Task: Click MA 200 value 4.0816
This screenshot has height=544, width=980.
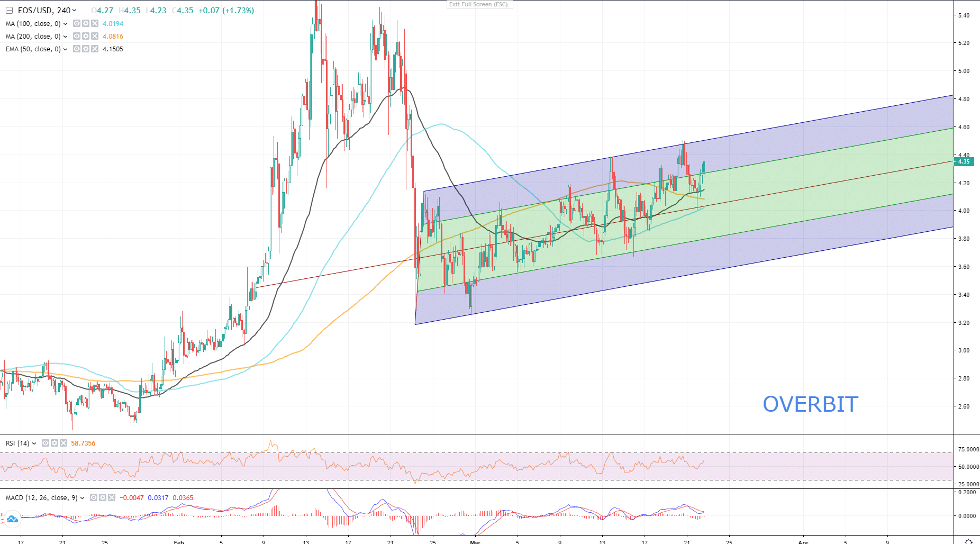Action: click(113, 37)
